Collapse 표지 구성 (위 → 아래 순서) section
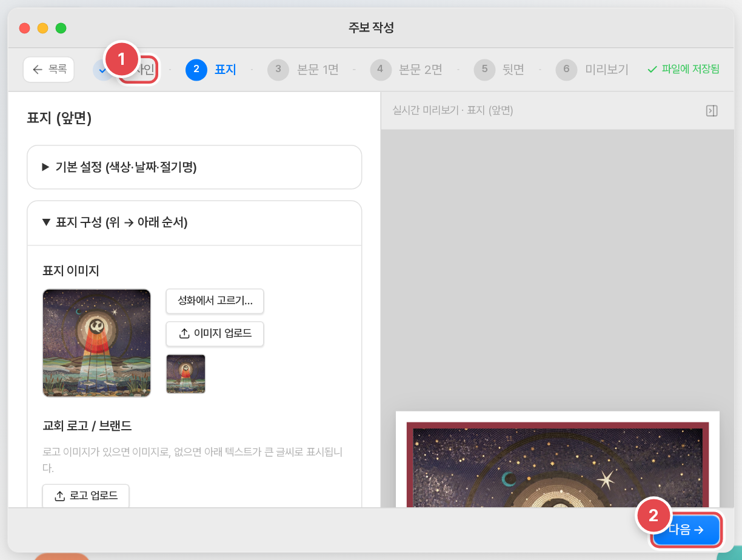Image resolution: width=742 pixels, height=560 pixels. (195, 222)
